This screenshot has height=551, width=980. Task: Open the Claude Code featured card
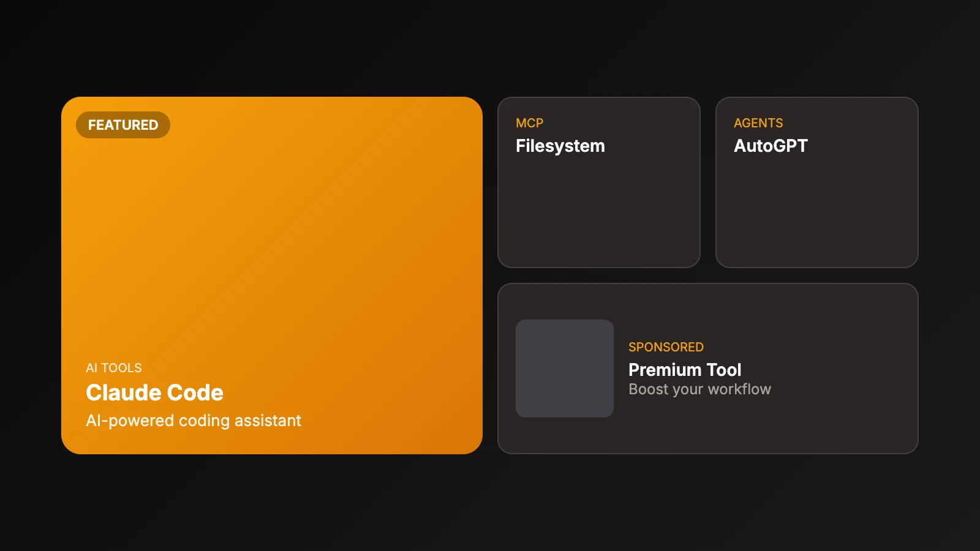pyautogui.click(x=272, y=275)
